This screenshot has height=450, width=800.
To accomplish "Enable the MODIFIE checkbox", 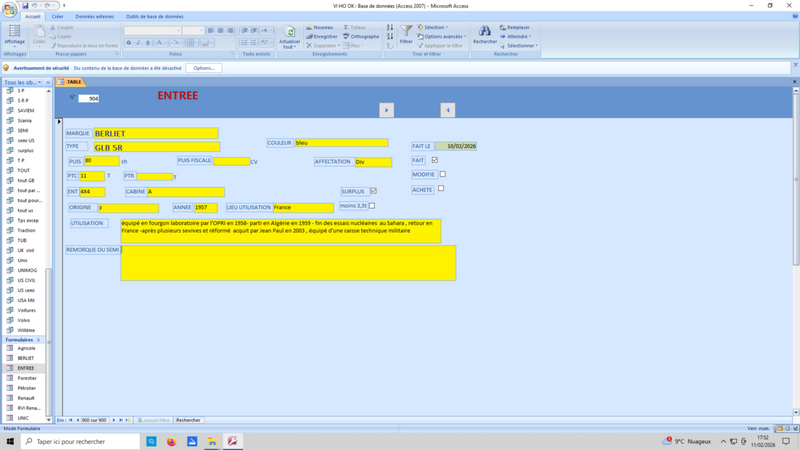I will click(x=442, y=174).
